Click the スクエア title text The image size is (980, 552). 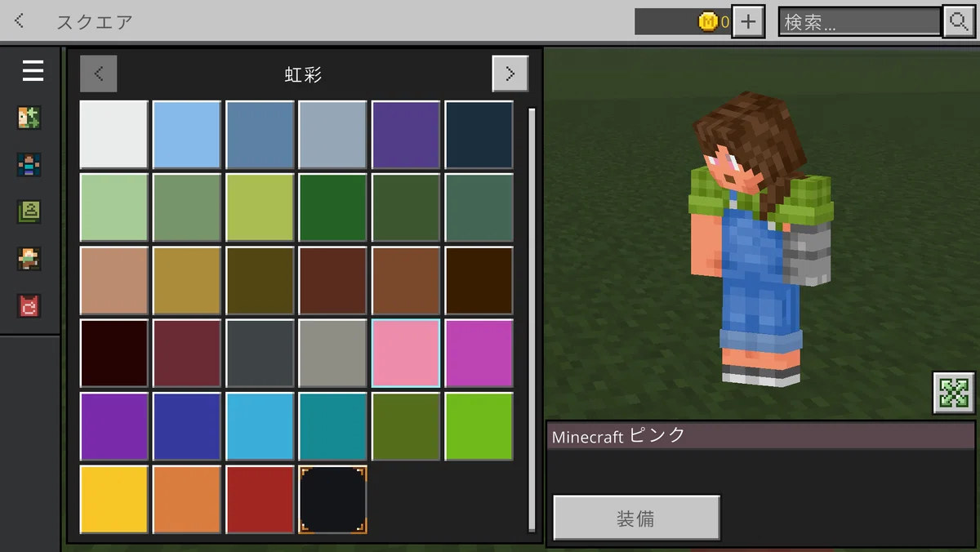94,22
